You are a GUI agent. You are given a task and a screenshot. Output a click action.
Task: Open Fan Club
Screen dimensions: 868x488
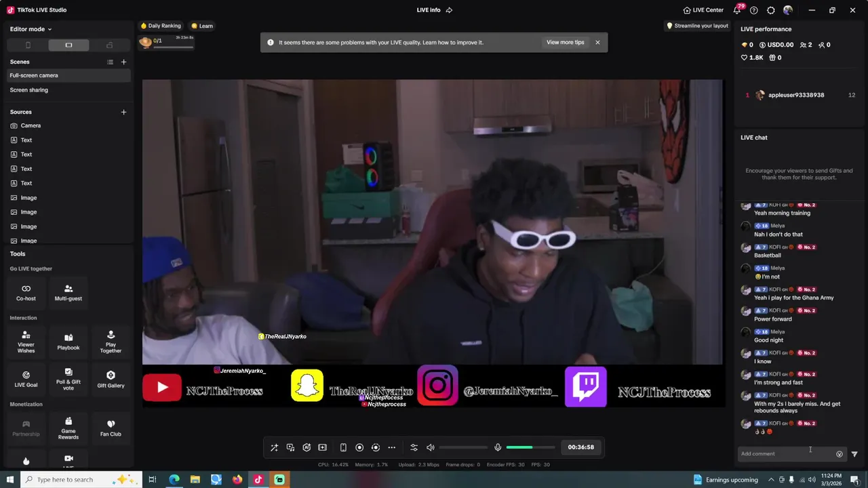(111, 428)
